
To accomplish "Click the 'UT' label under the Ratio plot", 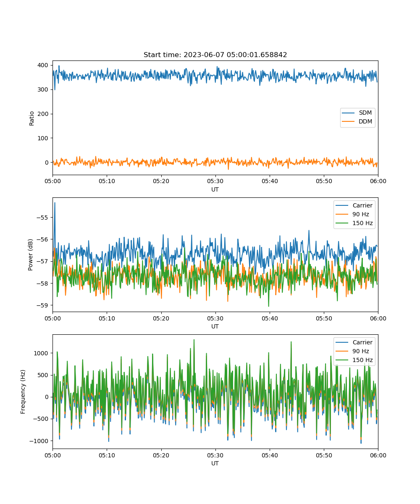I will click(215, 189).
